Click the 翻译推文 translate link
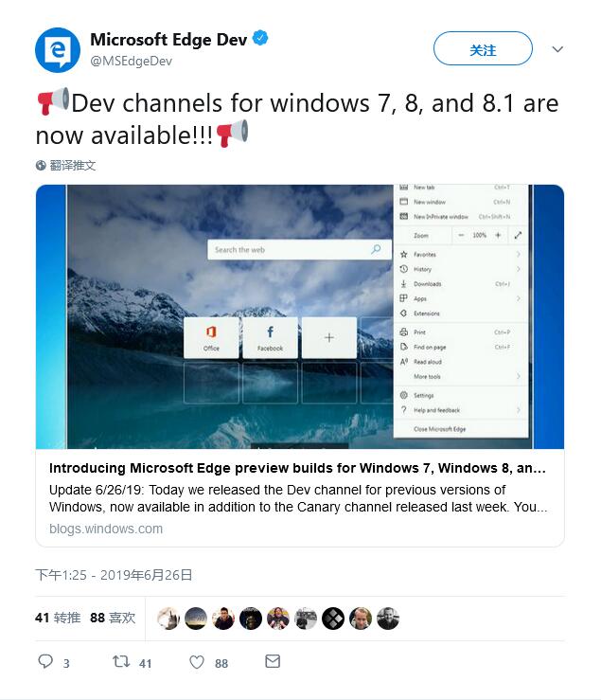 point(73,166)
